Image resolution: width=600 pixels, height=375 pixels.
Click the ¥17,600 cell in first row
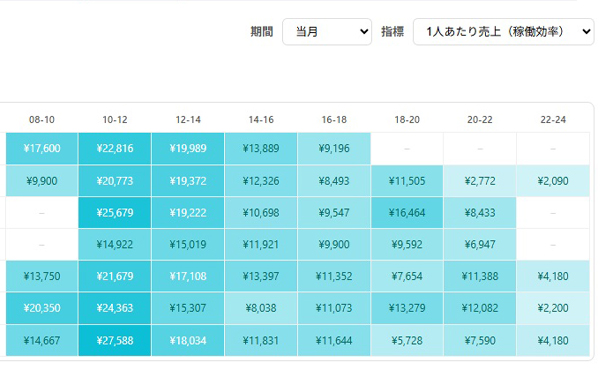point(42,148)
